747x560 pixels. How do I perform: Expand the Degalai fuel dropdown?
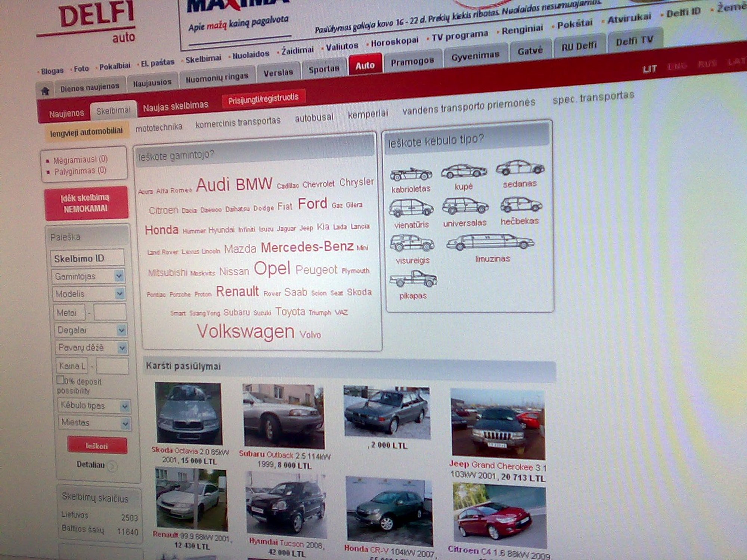pos(90,330)
